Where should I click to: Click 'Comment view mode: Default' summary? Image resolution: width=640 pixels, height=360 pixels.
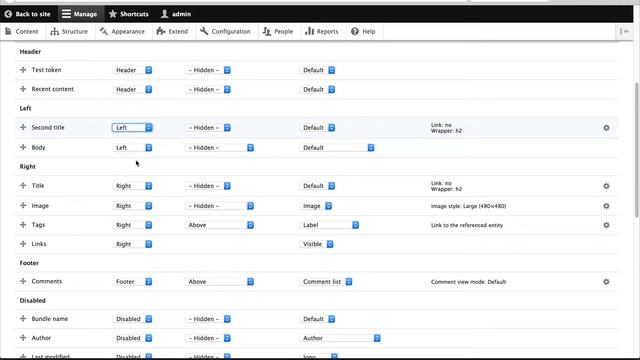[468, 282]
